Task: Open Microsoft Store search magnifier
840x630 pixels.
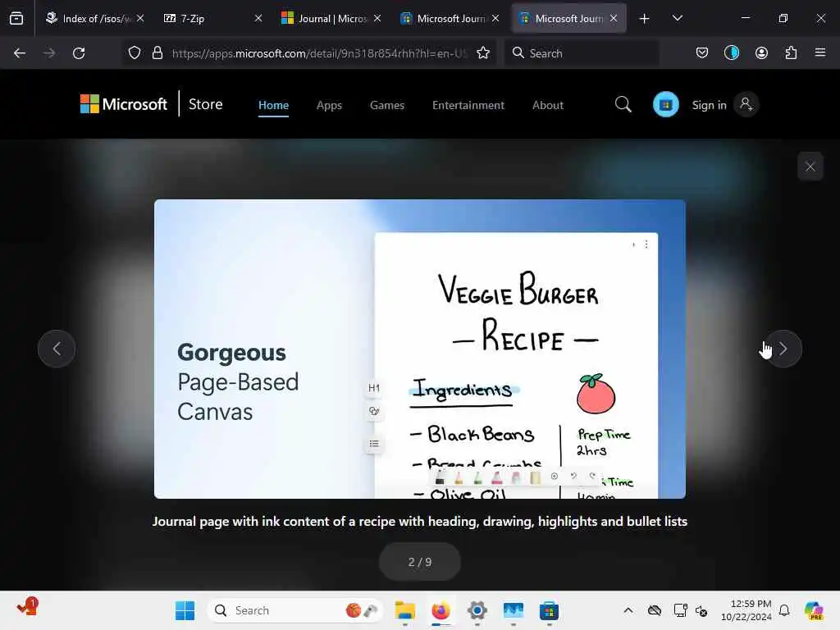Action: click(x=623, y=104)
